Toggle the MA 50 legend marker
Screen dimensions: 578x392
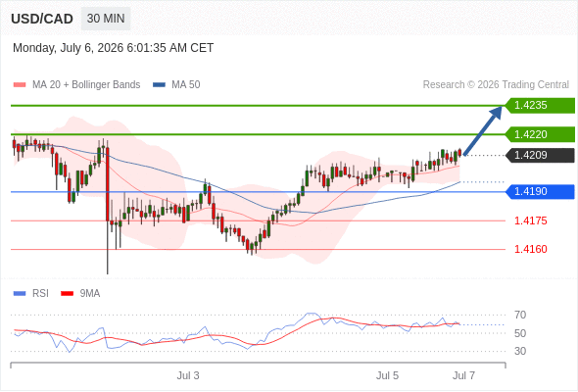click(159, 85)
